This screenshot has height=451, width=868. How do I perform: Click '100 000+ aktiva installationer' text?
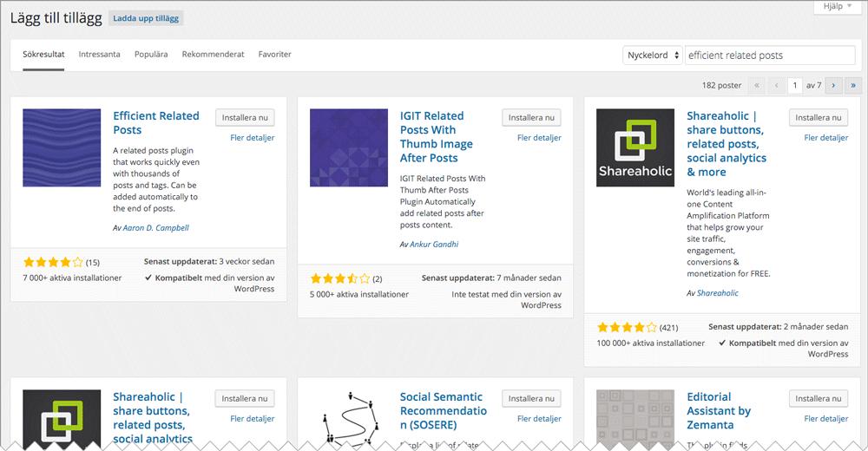[x=650, y=343]
